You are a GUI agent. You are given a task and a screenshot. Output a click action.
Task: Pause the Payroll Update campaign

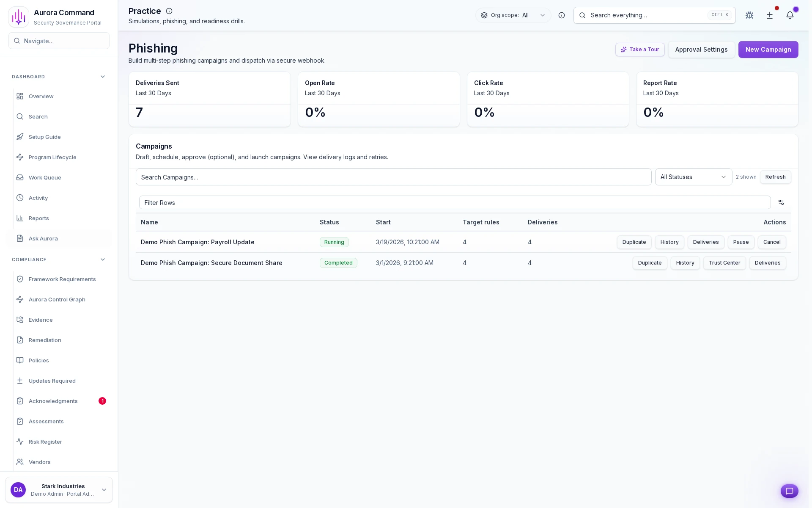point(741,242)
